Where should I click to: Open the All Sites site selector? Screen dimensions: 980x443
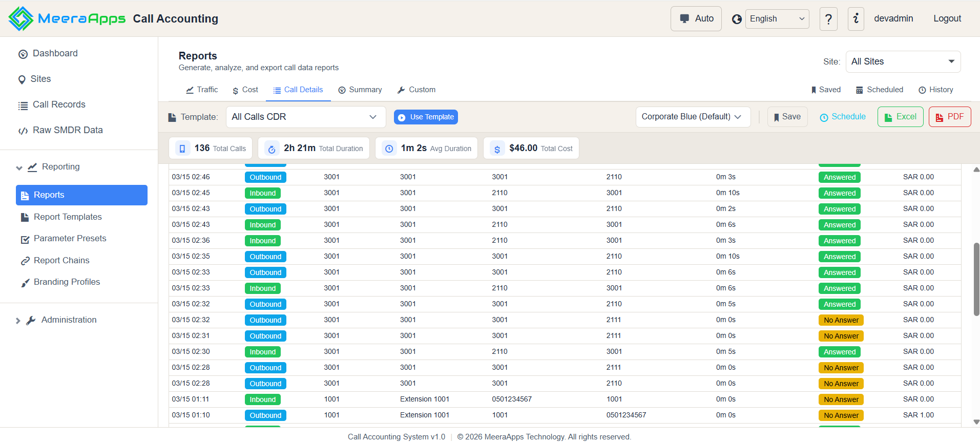[902, 61]
